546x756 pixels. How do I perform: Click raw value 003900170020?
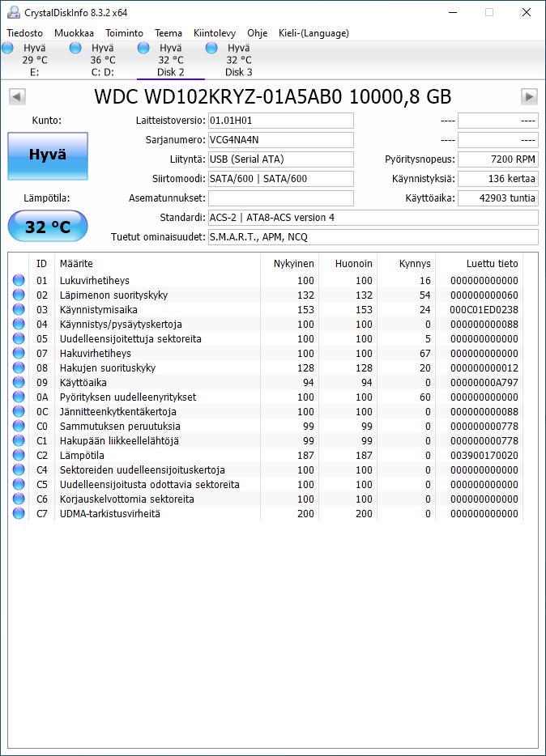click(484, 455)
